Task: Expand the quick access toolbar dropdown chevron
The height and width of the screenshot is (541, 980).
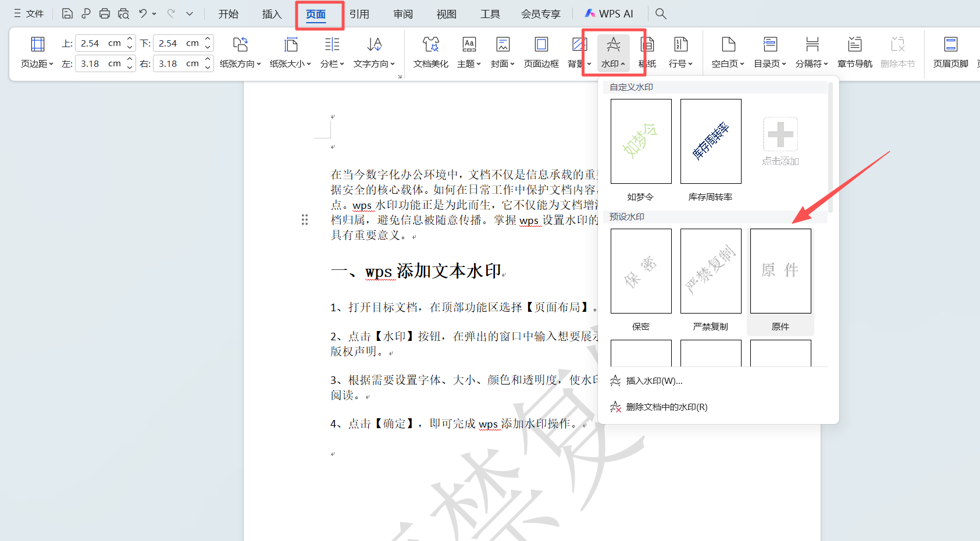Action: click(190, 13)
